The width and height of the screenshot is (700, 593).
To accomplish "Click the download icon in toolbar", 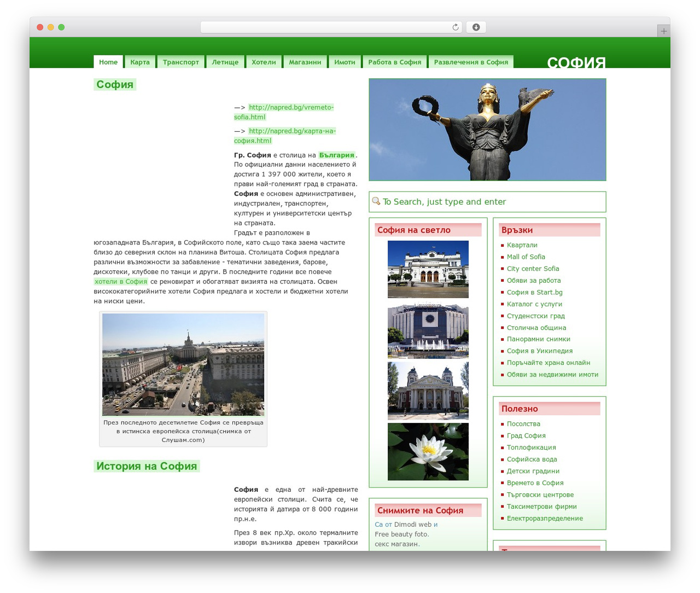I will click(x=476, y=27).
